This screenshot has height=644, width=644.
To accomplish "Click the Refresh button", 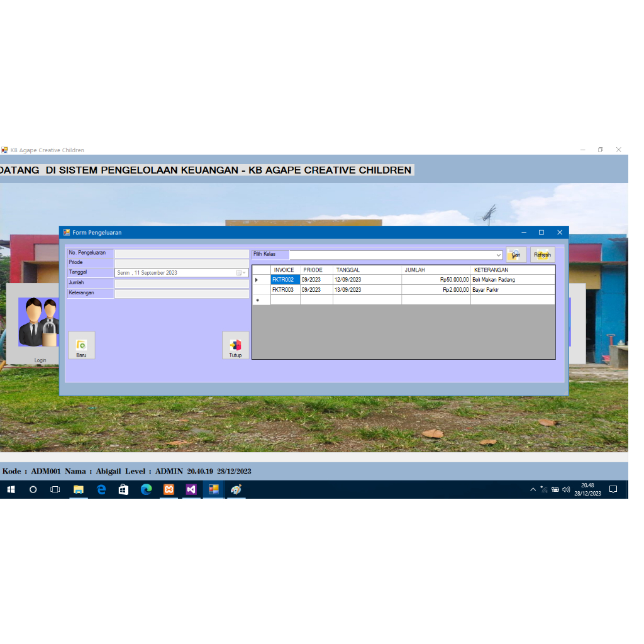I will [542, 255].
